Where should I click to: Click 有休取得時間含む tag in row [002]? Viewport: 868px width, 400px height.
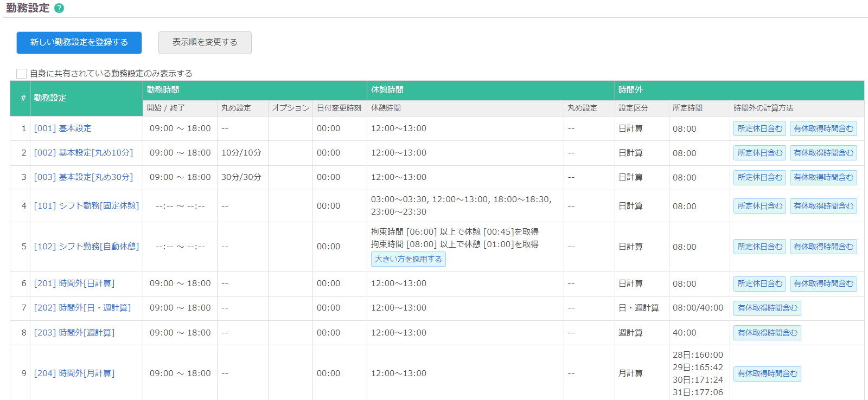[823, 153]
